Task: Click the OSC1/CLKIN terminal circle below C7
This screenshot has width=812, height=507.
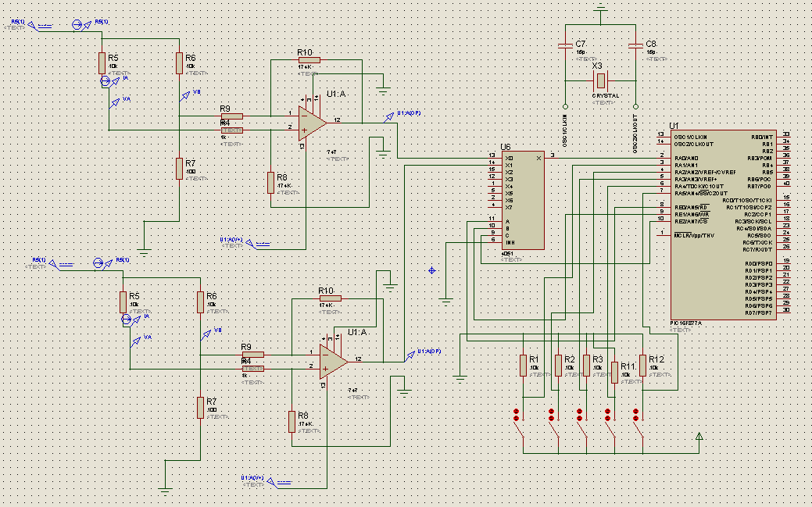Action: coord(566,107)
